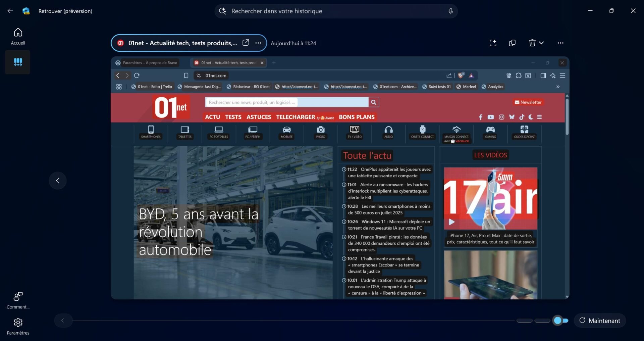Screen dimensions: 644x341
Task: Click the Newsletter button
Action: pyautogui.click(x=528, y=102)
